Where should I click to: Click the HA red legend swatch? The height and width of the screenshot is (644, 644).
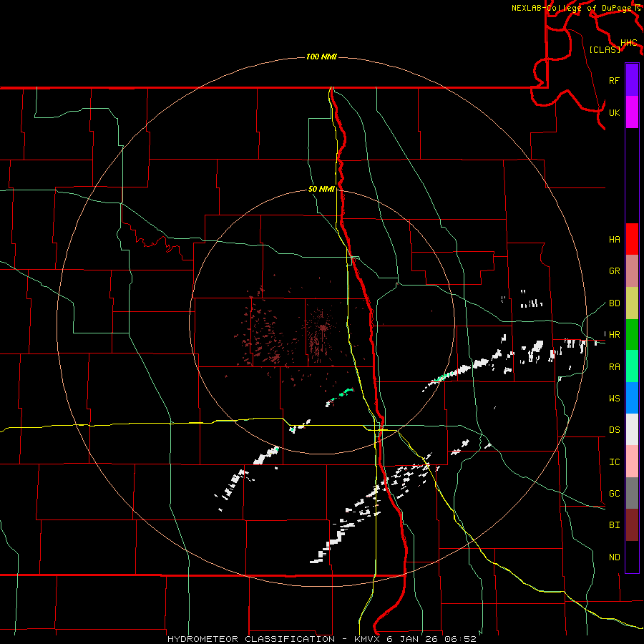[x=632, y=239]
